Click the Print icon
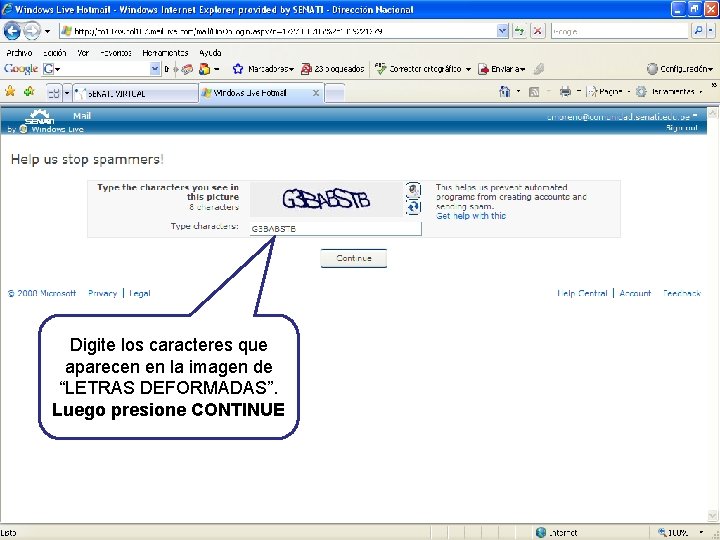The image size is (720, 540). point(565,92)
